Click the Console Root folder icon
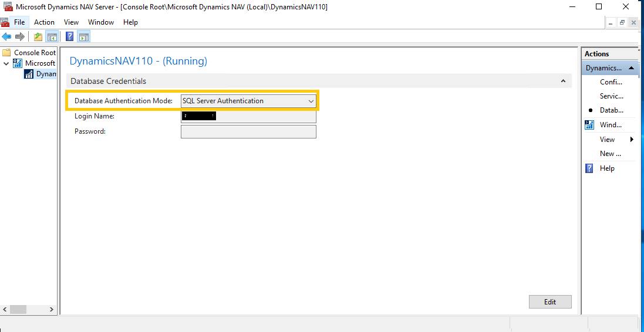644x332 pixels. [x=6, y=53]
